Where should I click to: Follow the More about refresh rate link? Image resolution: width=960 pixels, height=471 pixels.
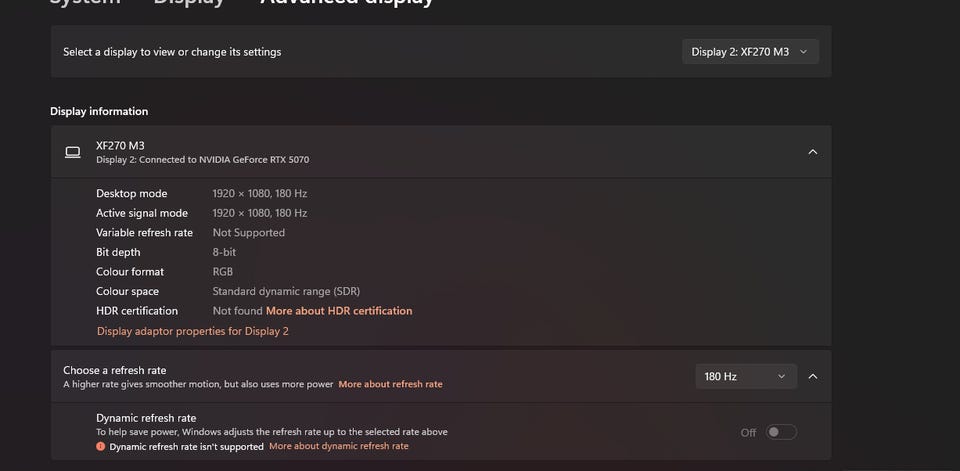[x=390, y=384]
